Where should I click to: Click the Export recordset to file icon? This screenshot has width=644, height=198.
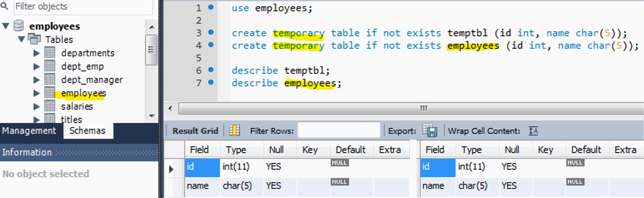[x=430, y=130]
